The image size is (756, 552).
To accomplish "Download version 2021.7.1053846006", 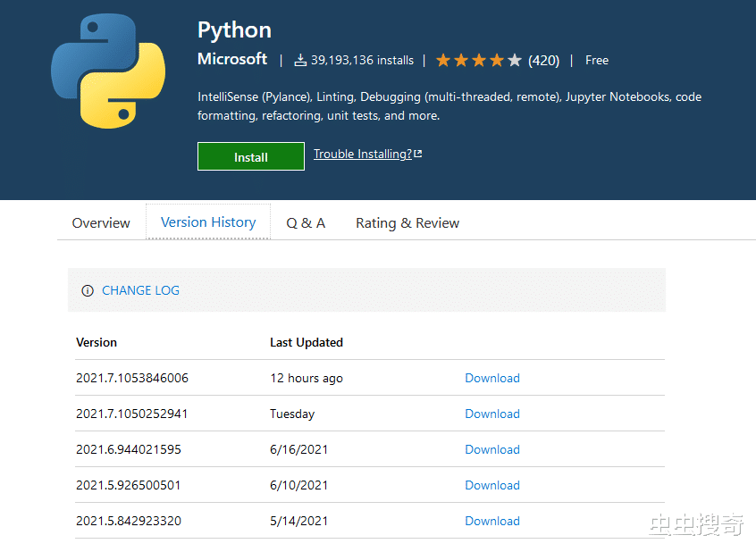I will coord(492,378).
